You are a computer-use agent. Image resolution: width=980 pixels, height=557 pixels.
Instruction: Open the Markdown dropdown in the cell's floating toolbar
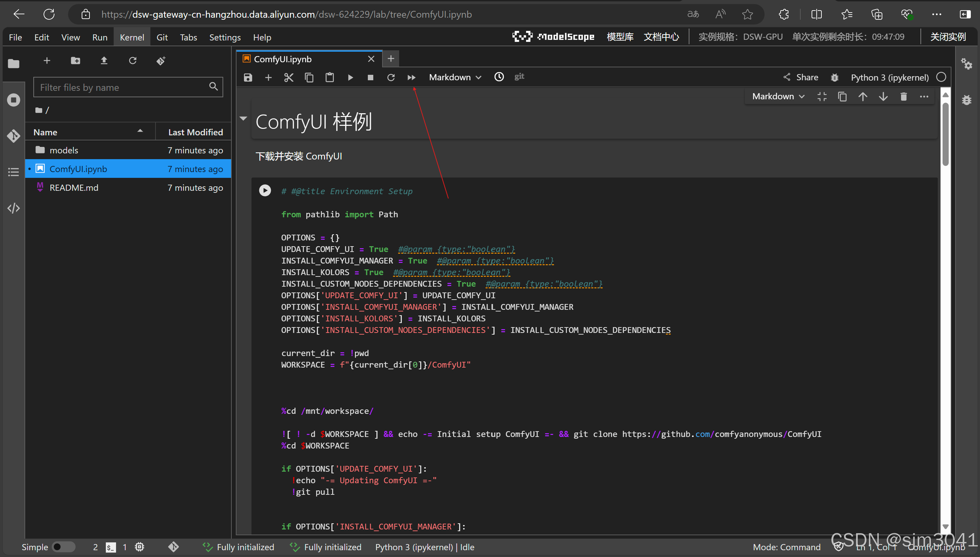778,97
